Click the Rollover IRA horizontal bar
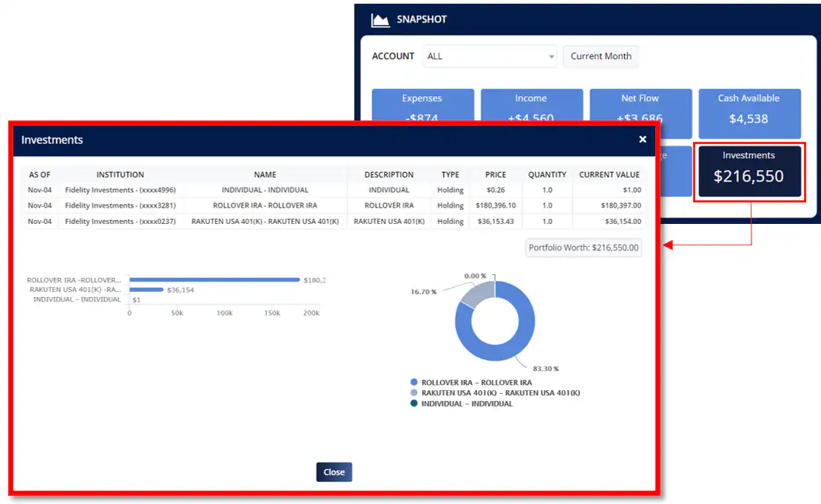The image size is (821, 504). (x=214, y=280)
